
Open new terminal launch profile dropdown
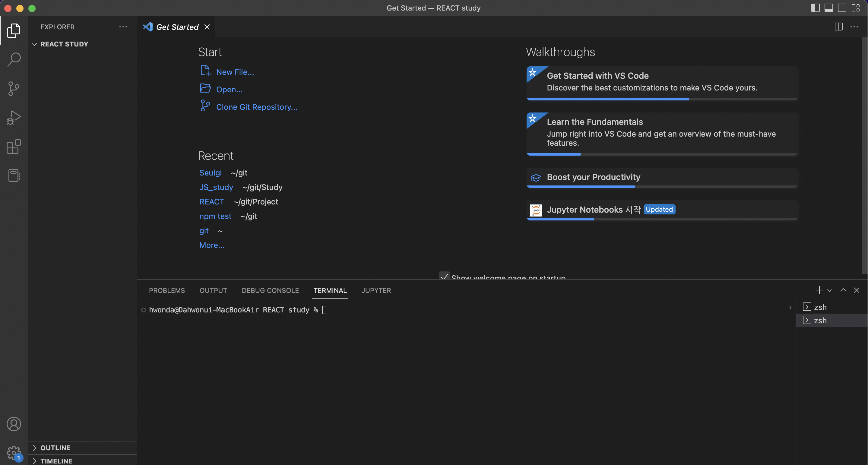point(830,290)
